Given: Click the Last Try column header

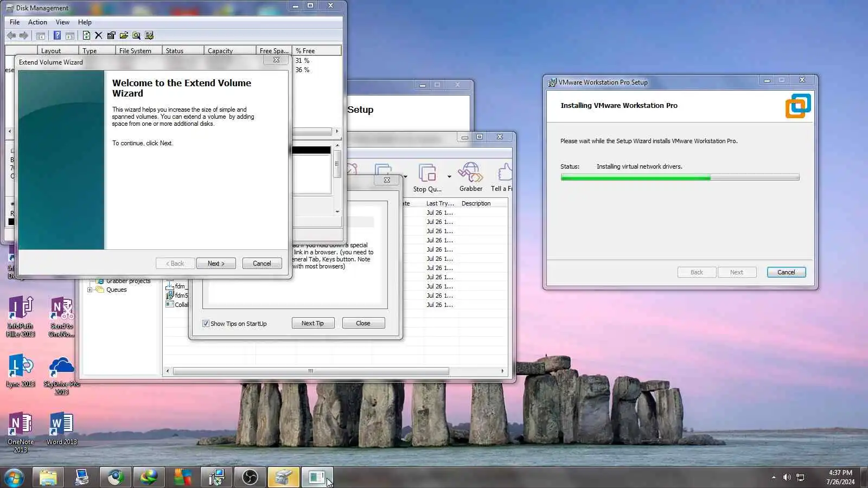Looking at the screenshot, I should pos(440,203).
